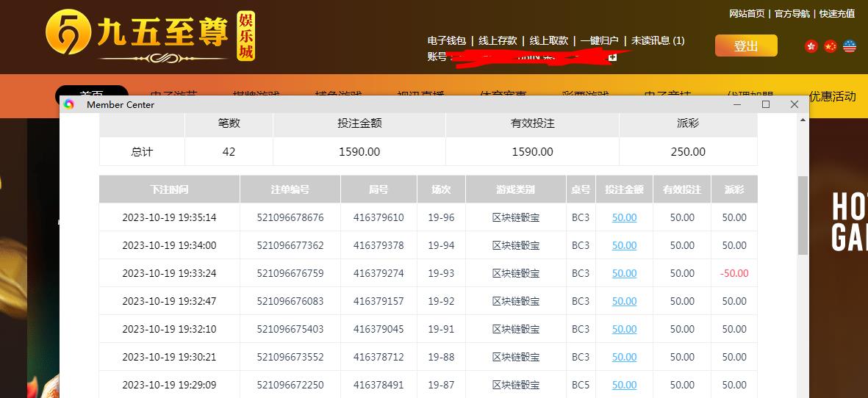Select the Hong Kong flag language icon
The width and height of the screenshot is (868, 398).
coord(811,46)
